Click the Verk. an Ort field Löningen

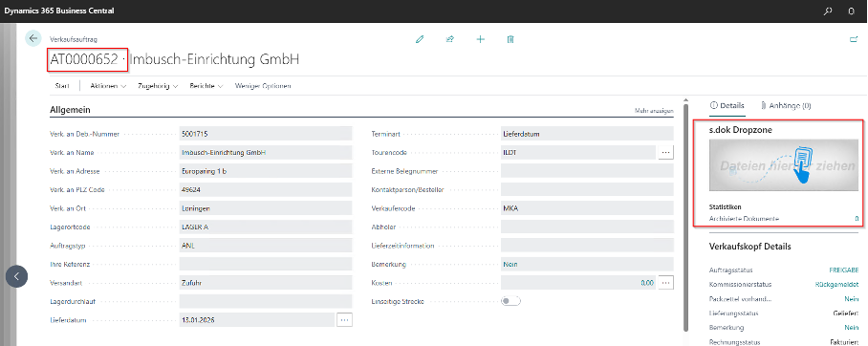266,208
